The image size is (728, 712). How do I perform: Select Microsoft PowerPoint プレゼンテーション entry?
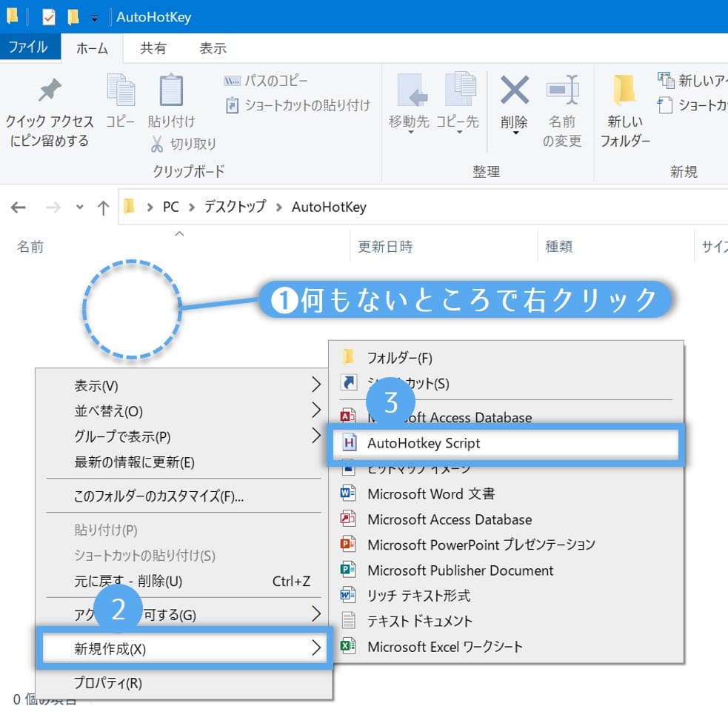(506, 545)
